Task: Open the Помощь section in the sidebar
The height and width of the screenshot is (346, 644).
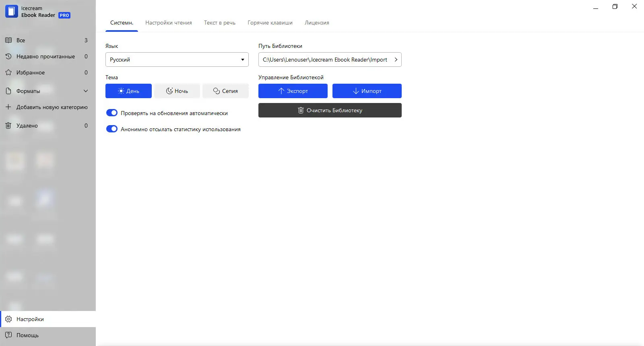Action: (x=48, y=335)
